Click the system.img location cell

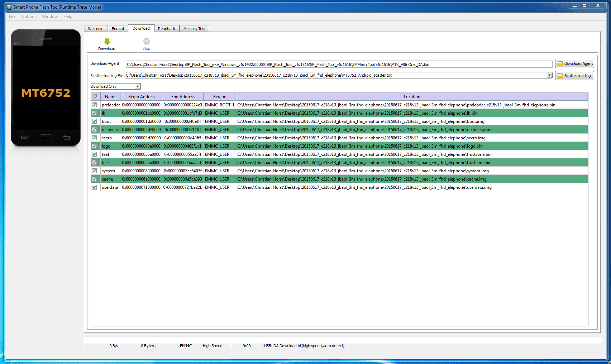tap(363, 171)
